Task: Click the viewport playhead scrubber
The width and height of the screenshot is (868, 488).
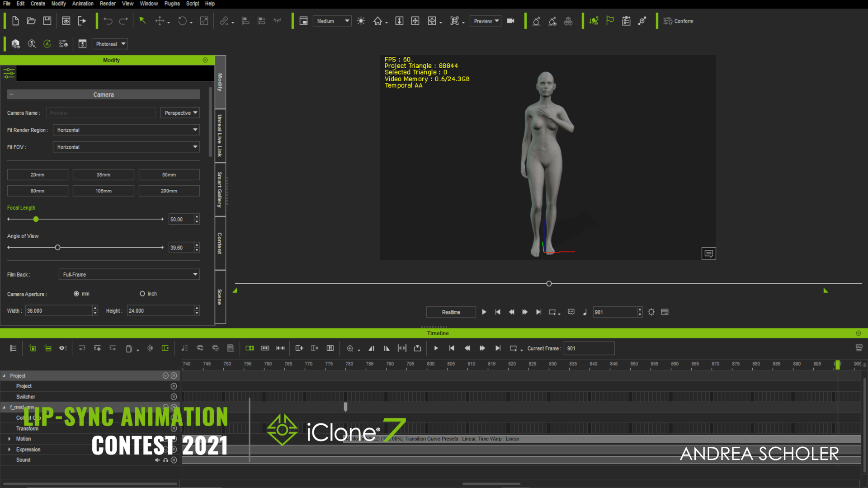Action: pyautogui.click(x=549, y=284)
